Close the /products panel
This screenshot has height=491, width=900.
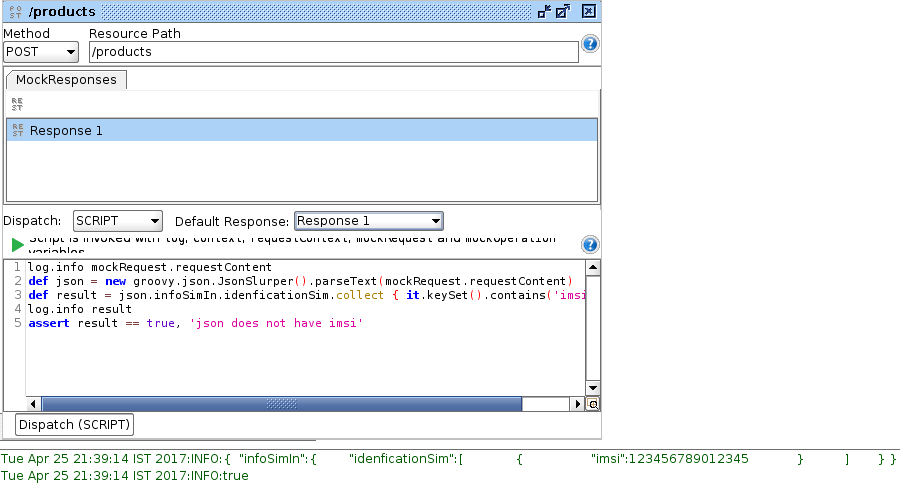point(588,11)
